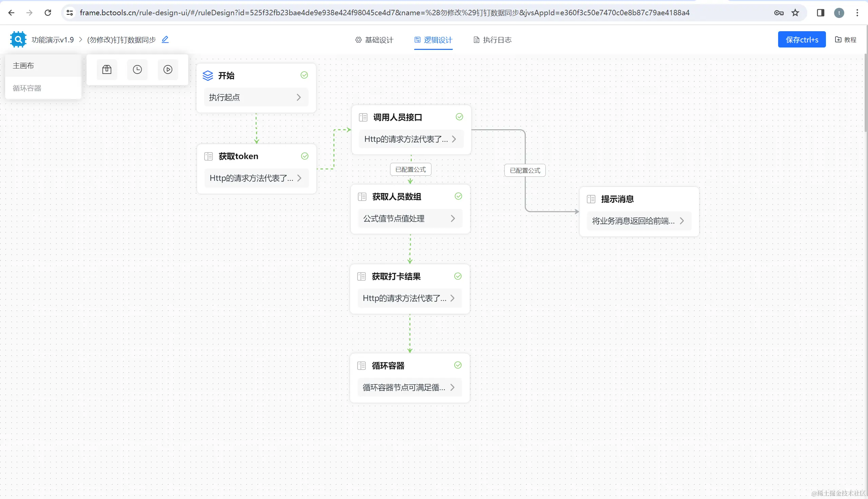Open the 教程 tutorial link
The height and width of the screenshot is (499, 868).
click(845, 40)
